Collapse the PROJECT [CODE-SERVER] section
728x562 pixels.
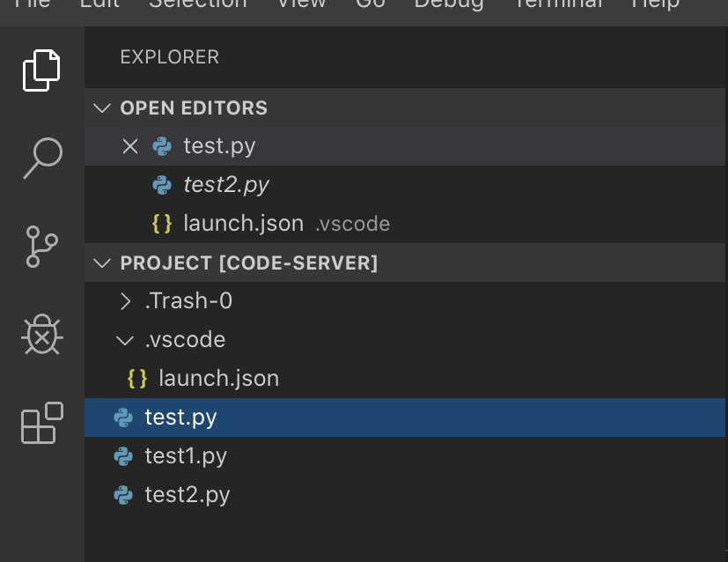104,263
